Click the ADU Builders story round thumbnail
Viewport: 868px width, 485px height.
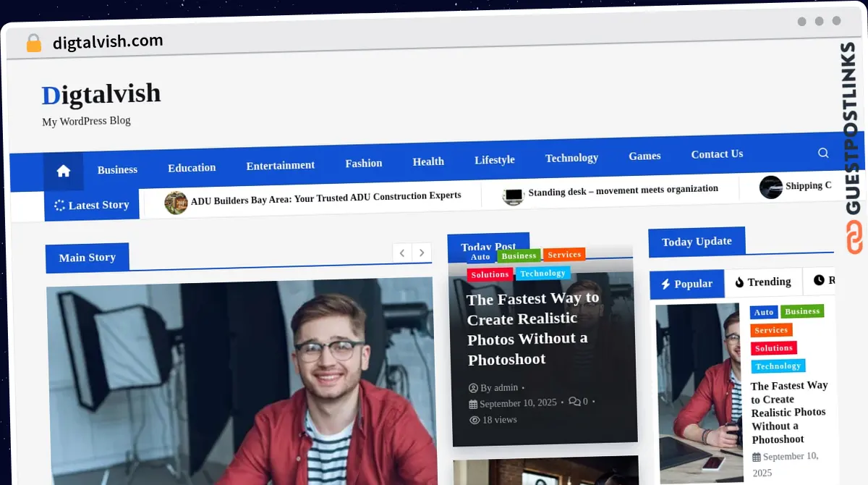[176, 203]
